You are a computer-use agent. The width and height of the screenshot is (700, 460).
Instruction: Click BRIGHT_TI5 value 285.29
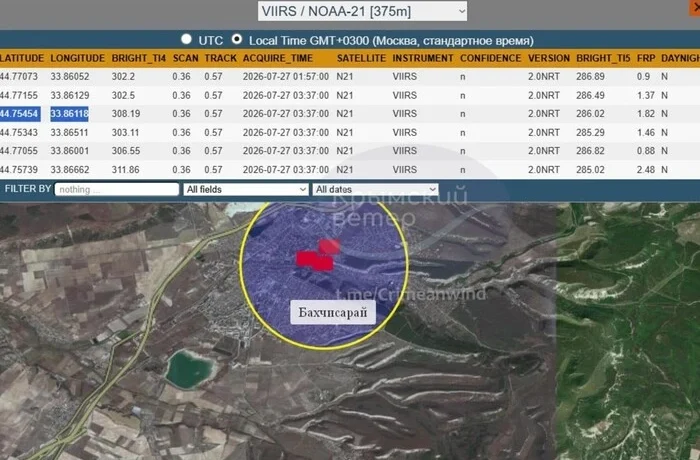pos(590,133)
